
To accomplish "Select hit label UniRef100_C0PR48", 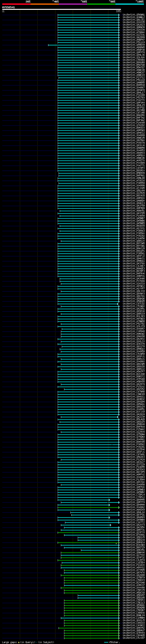I will coord(134,331).
